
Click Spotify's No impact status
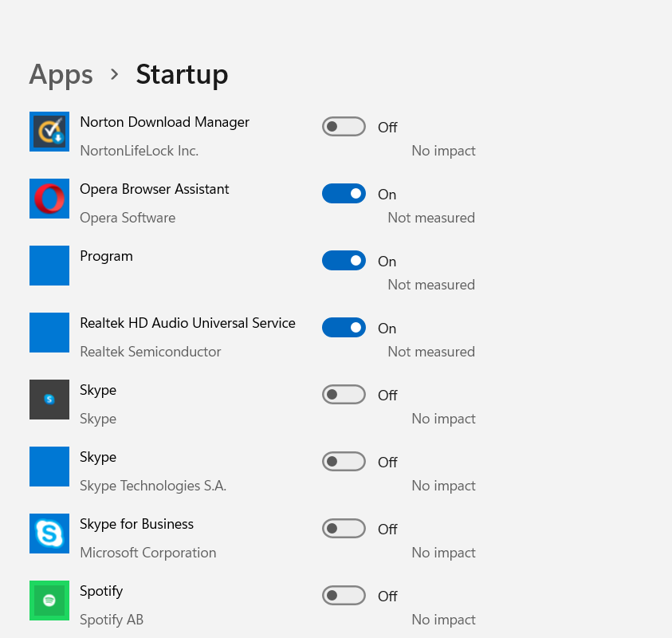click(443, 620)
